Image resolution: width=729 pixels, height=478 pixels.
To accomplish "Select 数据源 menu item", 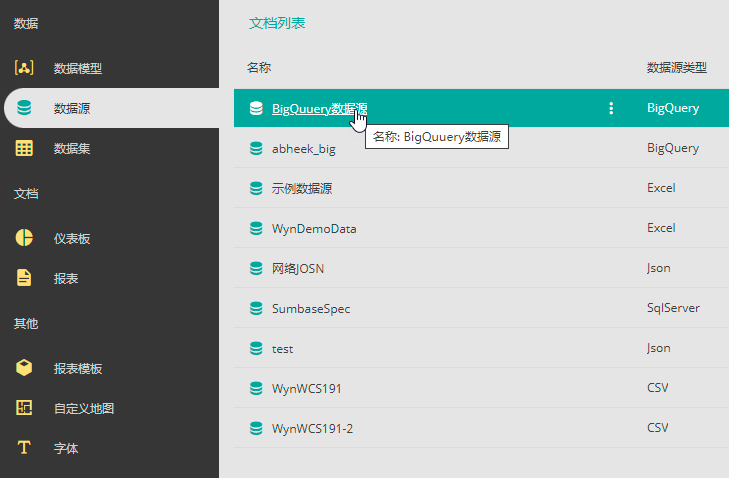I will click(72, 108).
